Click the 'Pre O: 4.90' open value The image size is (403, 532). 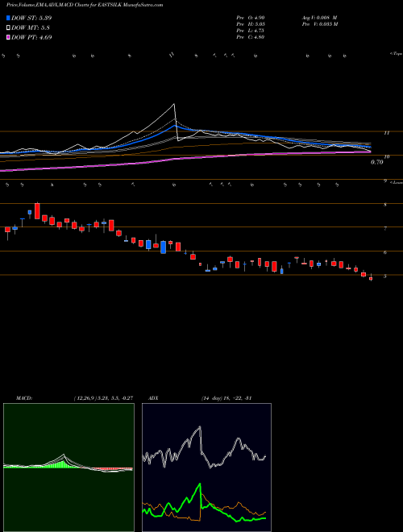click(x=251, y=18)
